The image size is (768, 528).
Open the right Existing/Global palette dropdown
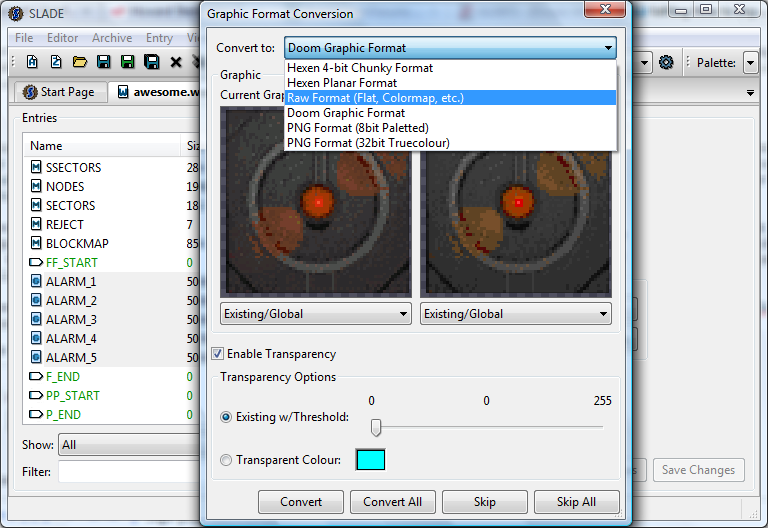tap(516, 314)
